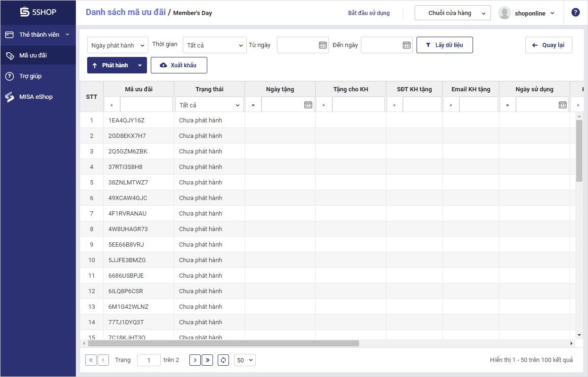Focus Tặng cho KH filter text box

(x=359, y=105)
